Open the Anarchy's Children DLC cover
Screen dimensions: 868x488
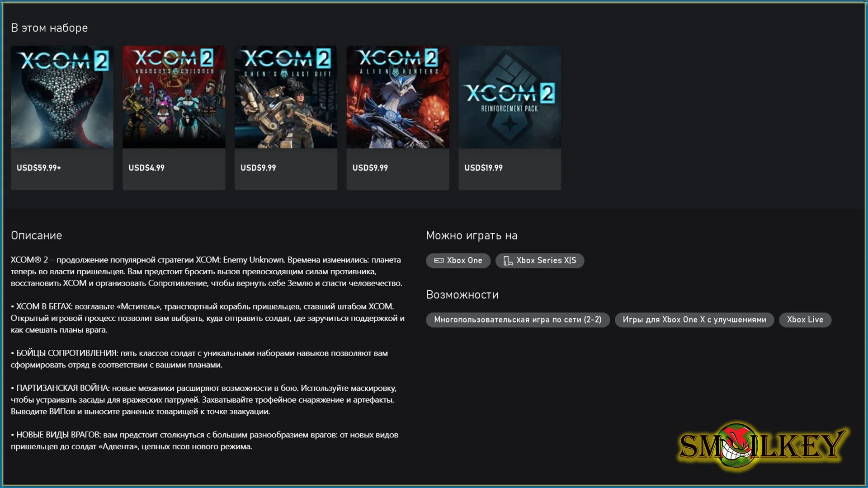tap(174, 97)
